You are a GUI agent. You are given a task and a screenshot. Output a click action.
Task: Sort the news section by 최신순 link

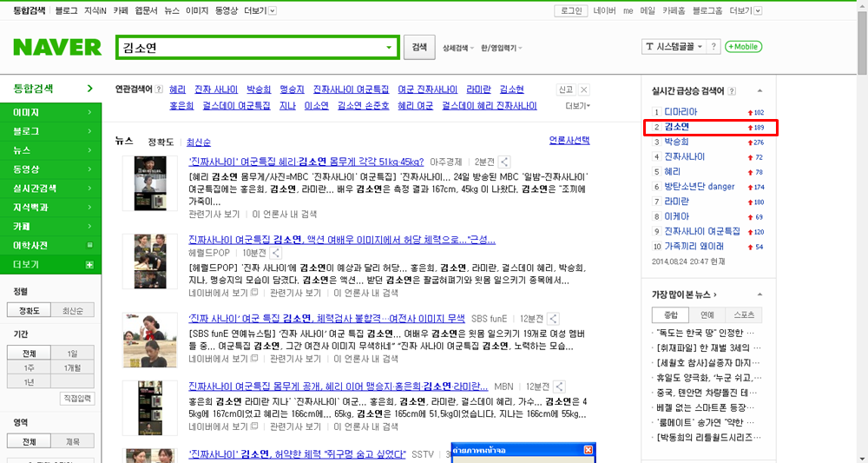199,142
